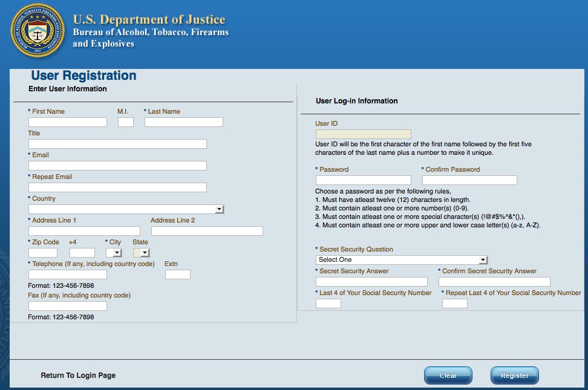Expand the City dropdown
The width and height of the screenshot is (588, 390).
click(114, 253)
